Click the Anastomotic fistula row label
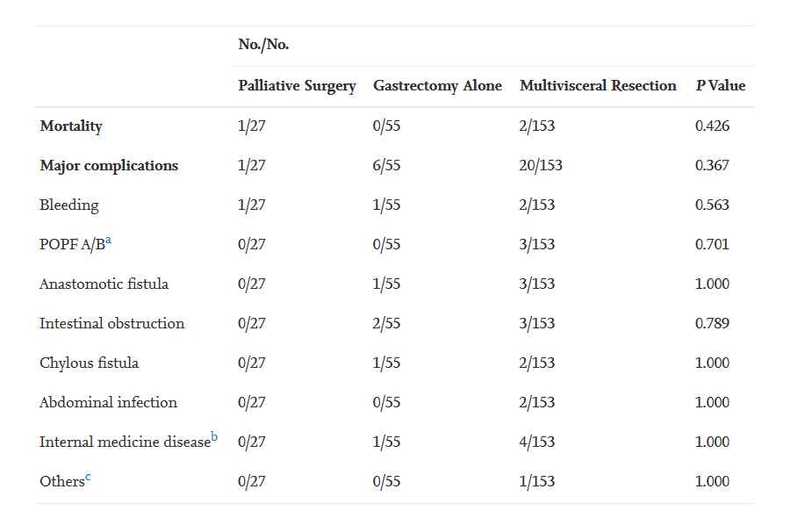This screenshot has height=518, width=812. point(104,284)
